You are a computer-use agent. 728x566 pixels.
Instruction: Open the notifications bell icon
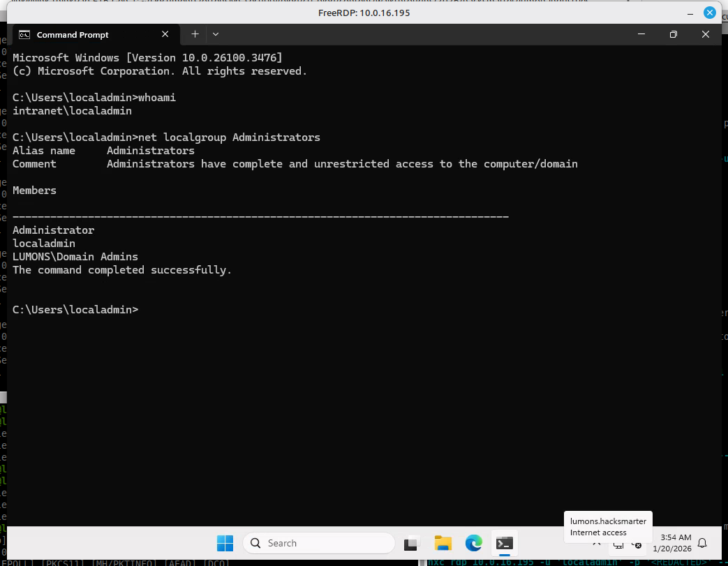pos(702,543)
